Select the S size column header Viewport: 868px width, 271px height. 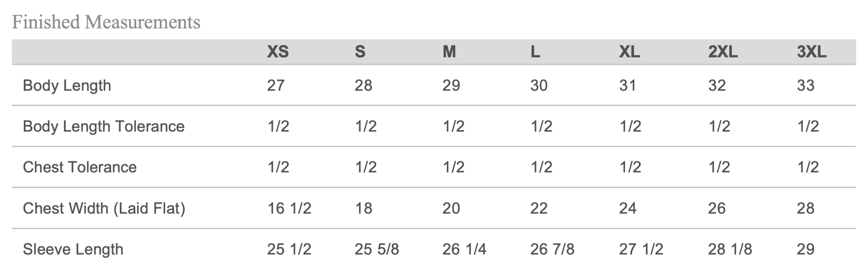(360, 52)
